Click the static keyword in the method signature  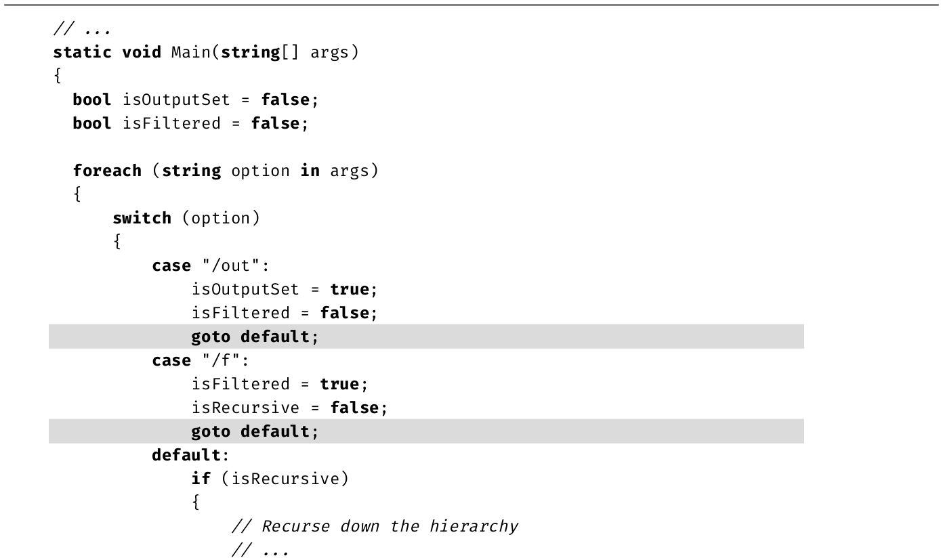point(82,52)
